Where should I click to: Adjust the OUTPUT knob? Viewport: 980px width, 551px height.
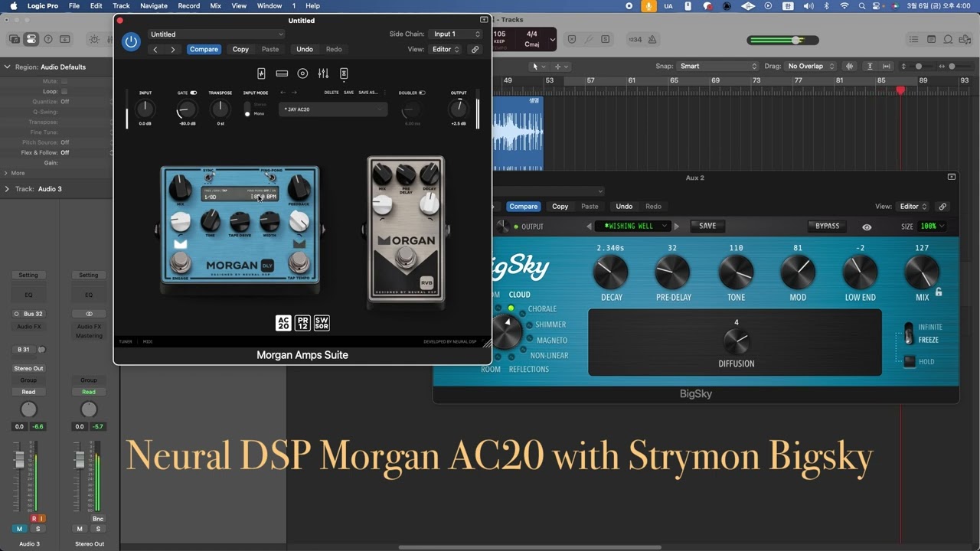click(459, 109)
